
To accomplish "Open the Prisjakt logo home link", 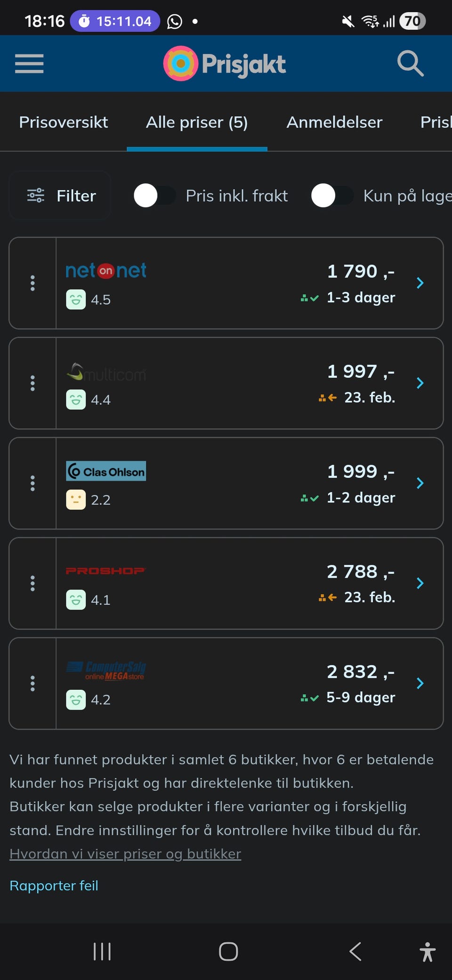I will pos(225,64).
